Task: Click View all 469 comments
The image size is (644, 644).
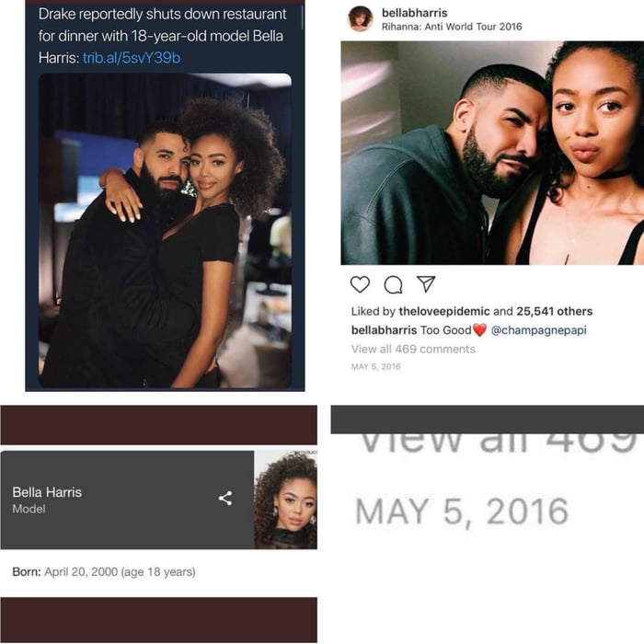Action: [413, 349]
